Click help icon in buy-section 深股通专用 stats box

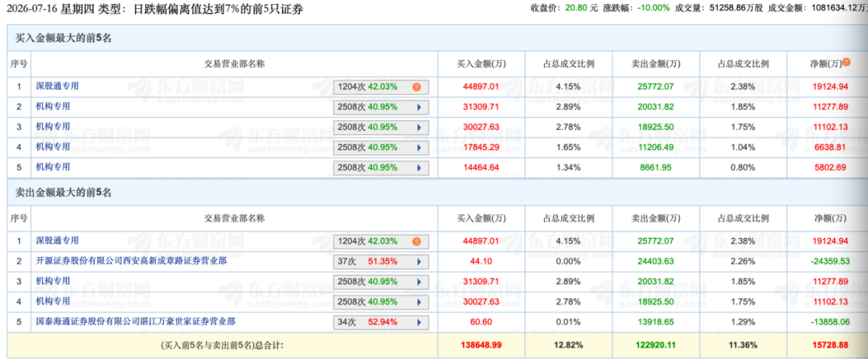416,87
